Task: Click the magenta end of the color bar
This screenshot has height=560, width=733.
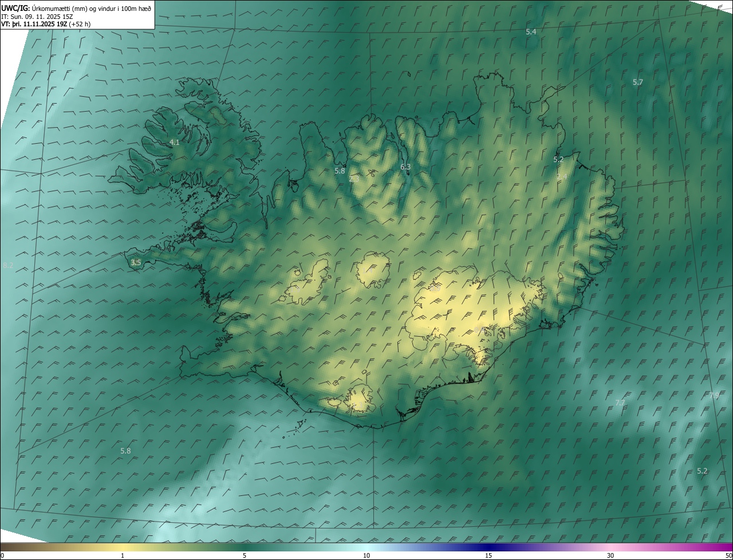Action: [723, 547]
